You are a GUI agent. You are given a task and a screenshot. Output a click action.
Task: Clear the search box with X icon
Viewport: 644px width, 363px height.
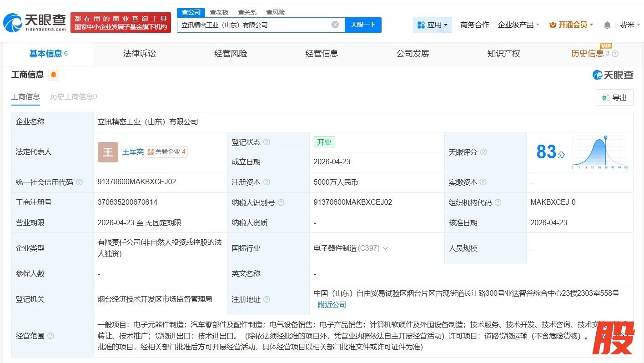click(x=335, y=25)
